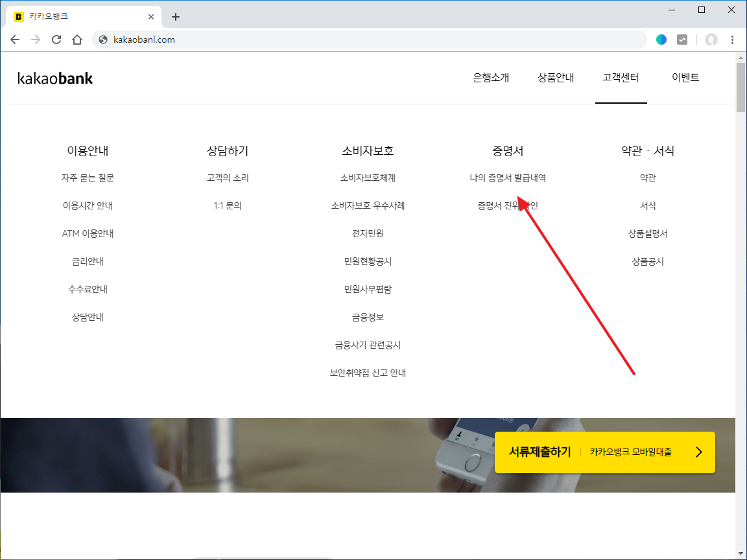The height and width of the screenshot is (560, 747).
Task: Open 나의 증명서 발급내역
Action: point(508,178)
